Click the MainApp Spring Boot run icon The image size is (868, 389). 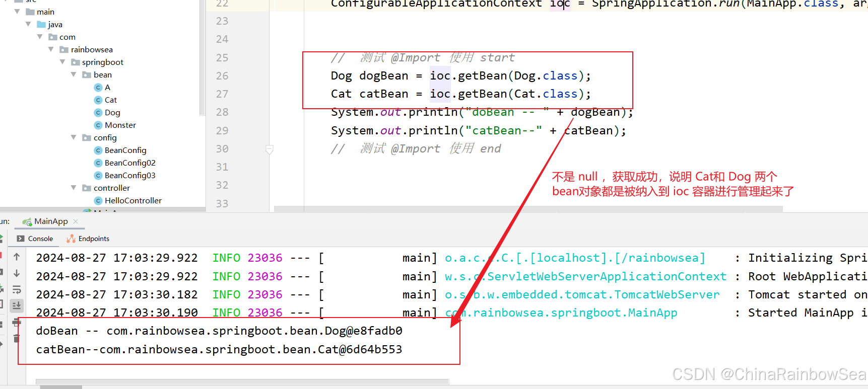(x=27, y=221)
